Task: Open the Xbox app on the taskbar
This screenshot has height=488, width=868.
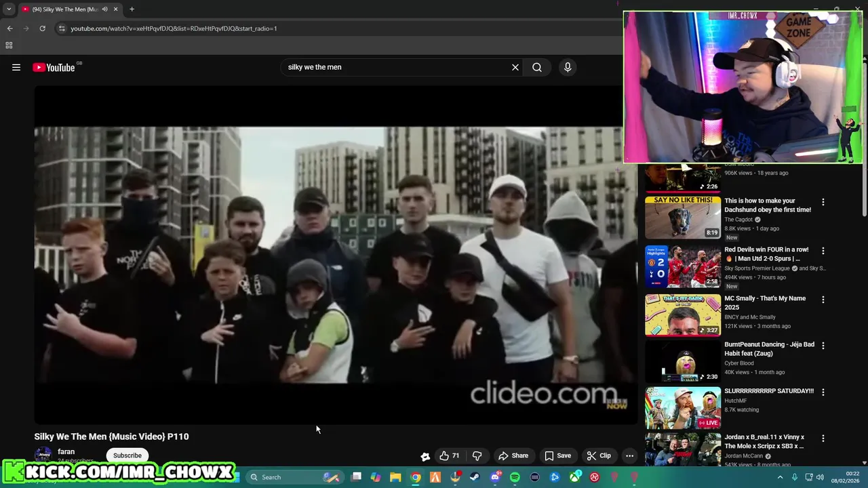Action: click(575, 477)
